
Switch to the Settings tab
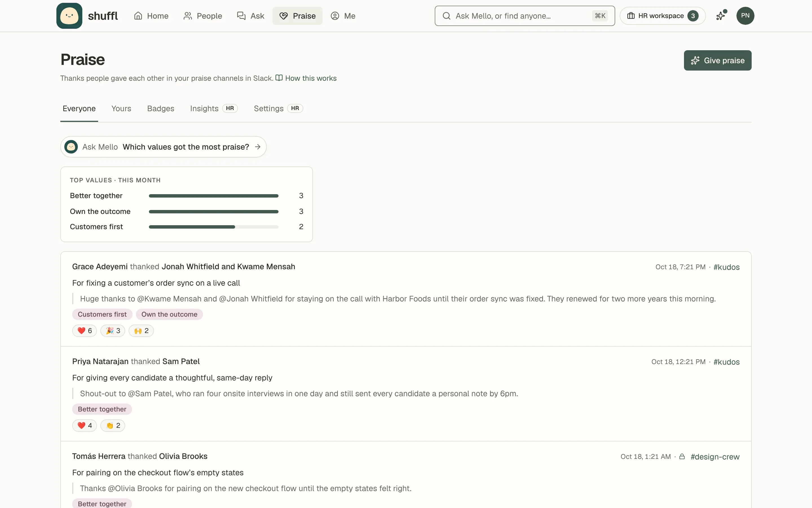(x=278, y=109)
